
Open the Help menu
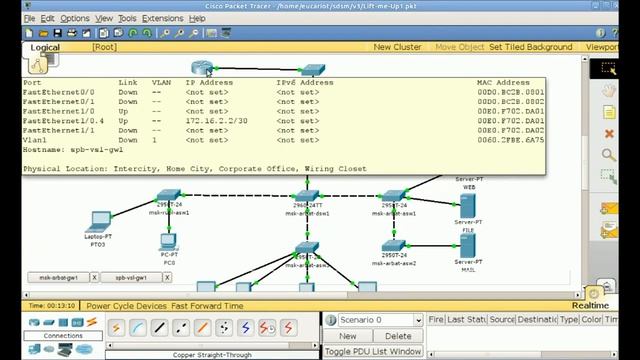pos(197,18)
